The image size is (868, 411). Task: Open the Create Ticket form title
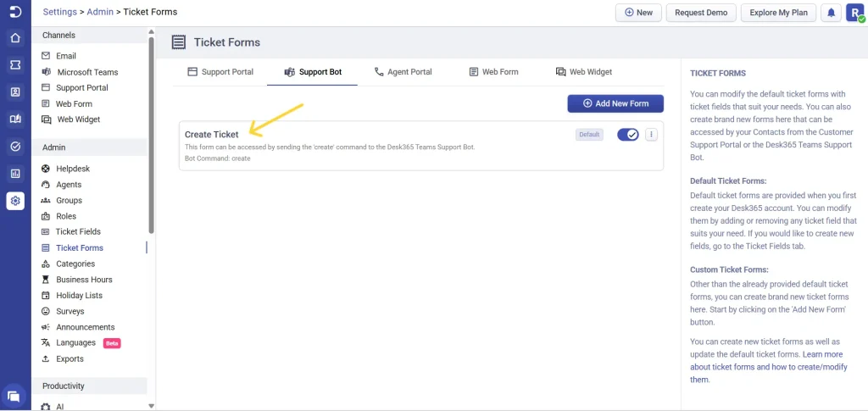point(211,135)
